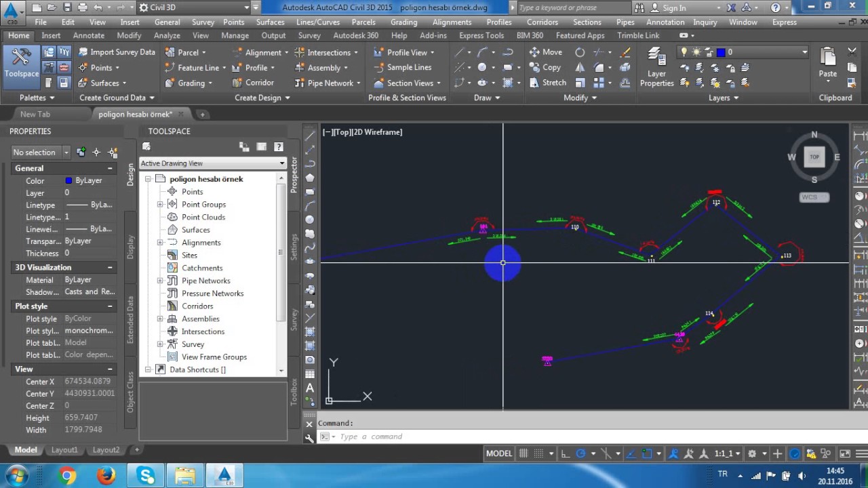Click Import Survey Data

tap(116, 52)
